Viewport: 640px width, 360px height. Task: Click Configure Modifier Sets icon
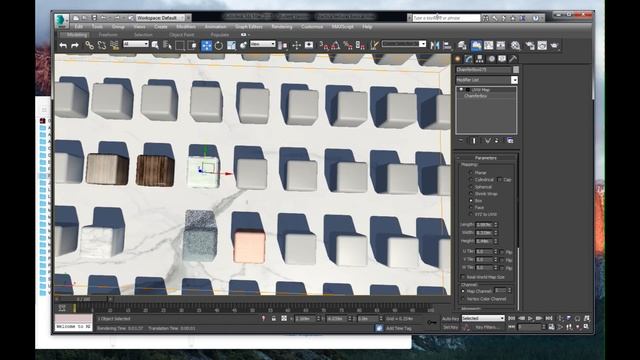click(510, 141)
